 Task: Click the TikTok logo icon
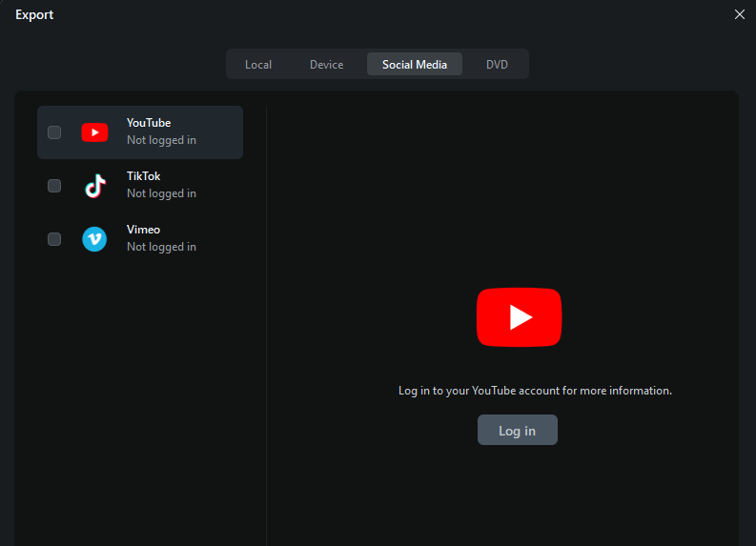point(95,186)
